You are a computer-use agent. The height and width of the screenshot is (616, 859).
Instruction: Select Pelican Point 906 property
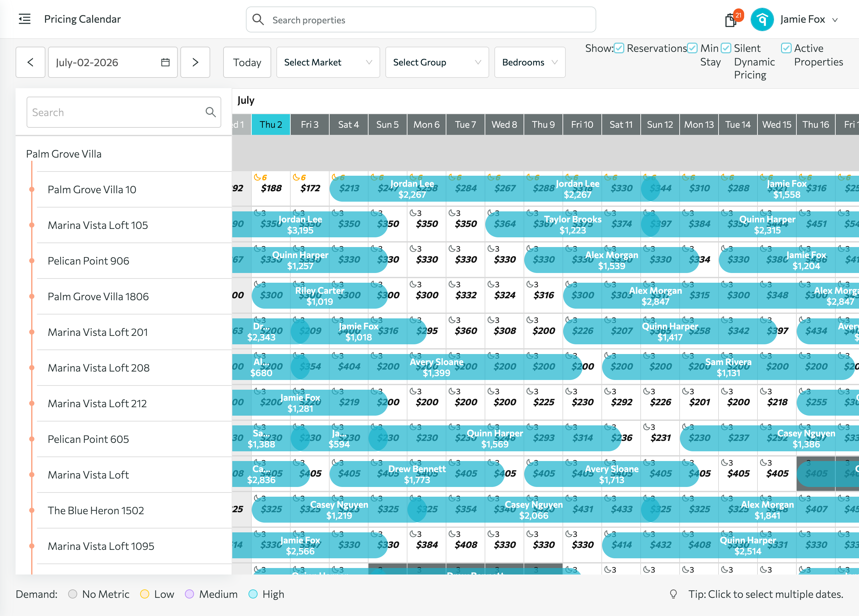pos(88,260)
